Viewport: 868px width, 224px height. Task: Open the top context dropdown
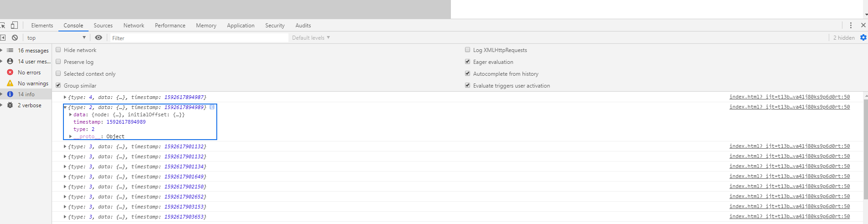click(56, 38)
